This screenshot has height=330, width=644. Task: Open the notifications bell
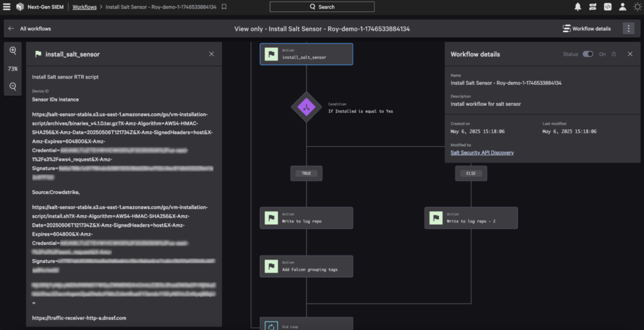point(577,7)
